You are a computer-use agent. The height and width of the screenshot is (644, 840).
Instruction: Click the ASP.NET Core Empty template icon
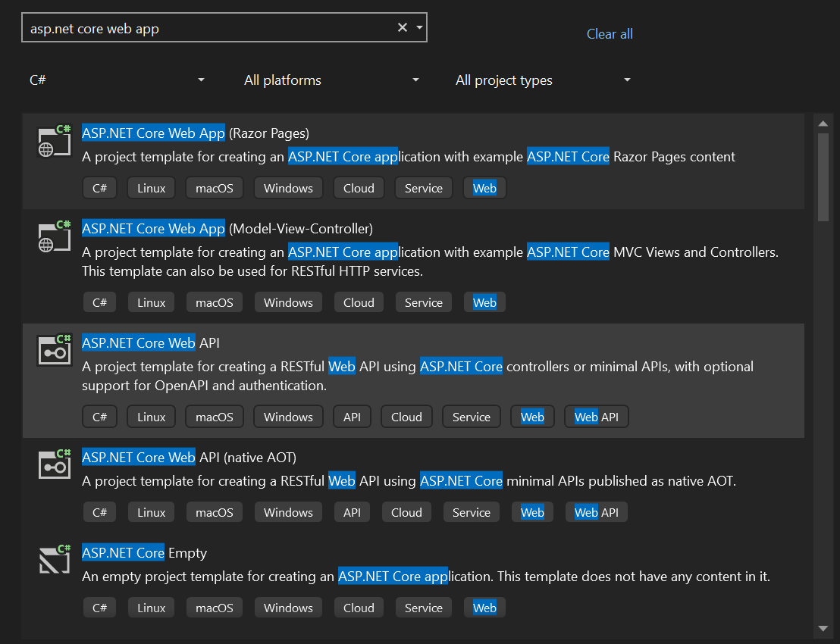(54, 560)
